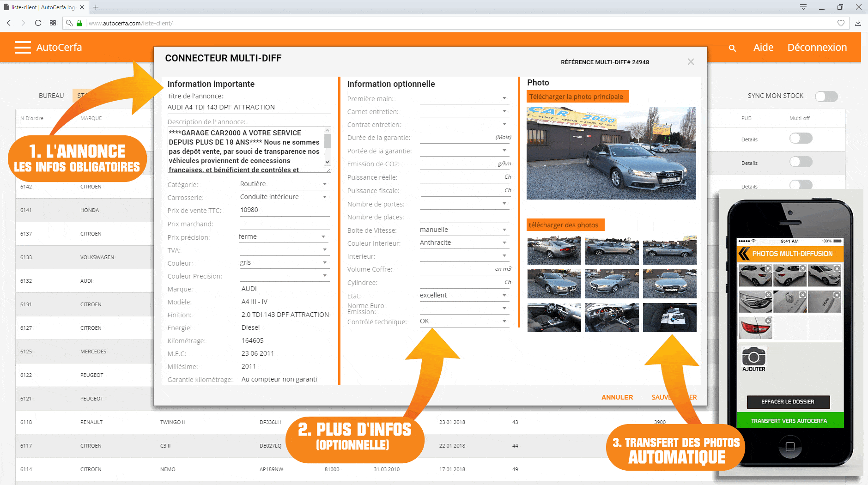868x485 pixels.
Task: Click the bookmark heart icon in address bar
Action: coord(841,23)
